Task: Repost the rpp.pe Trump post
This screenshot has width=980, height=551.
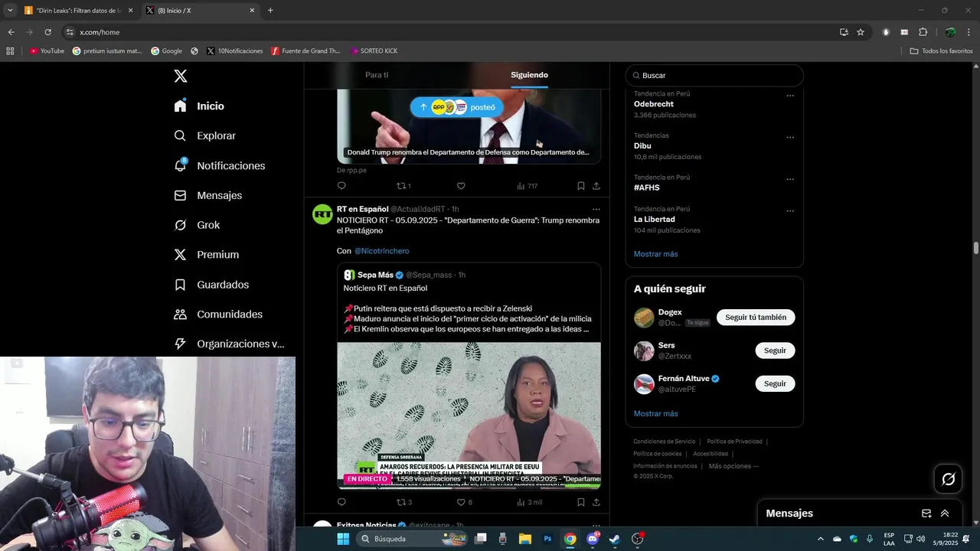Action: point(403,186)
